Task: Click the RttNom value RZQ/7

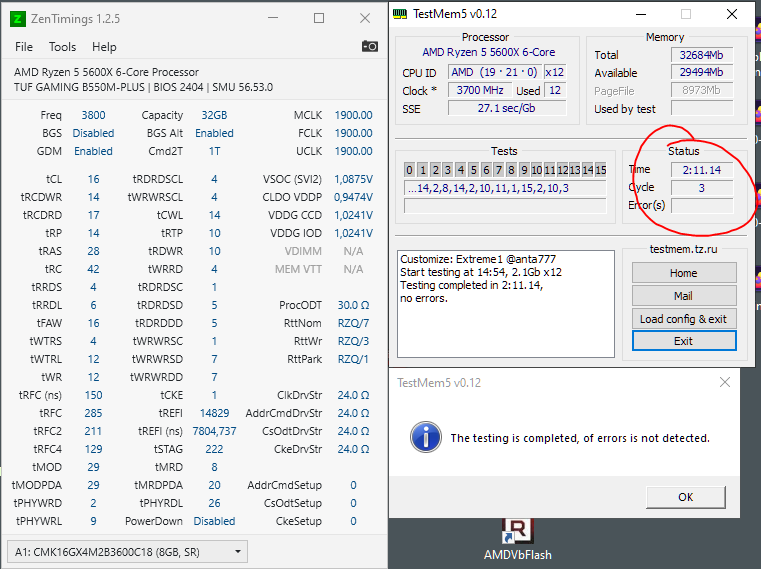Action: point(353,323)
